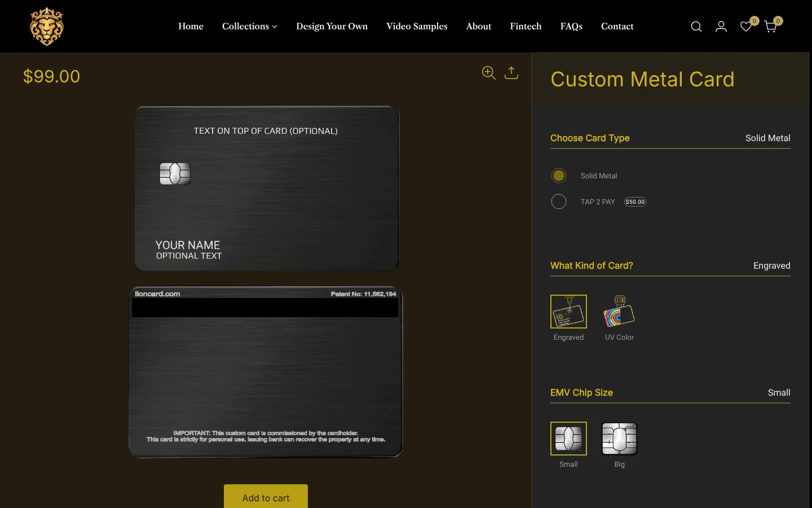Click the TAP 2 PAY option label

[x=598, y=202]
